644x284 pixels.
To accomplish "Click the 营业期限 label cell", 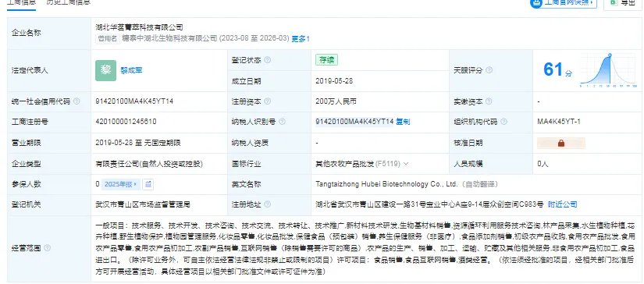I will tap(49, 144).
